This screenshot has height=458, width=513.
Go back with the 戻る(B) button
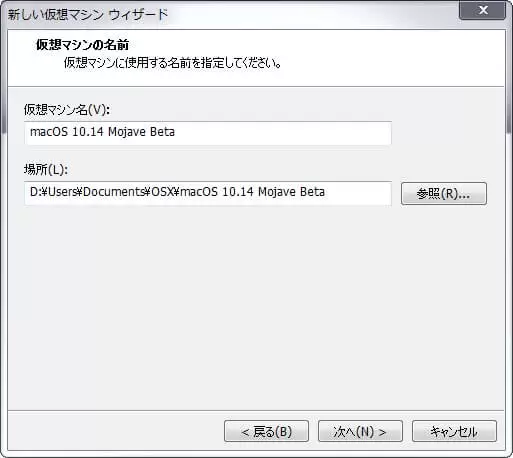point(266,431)
